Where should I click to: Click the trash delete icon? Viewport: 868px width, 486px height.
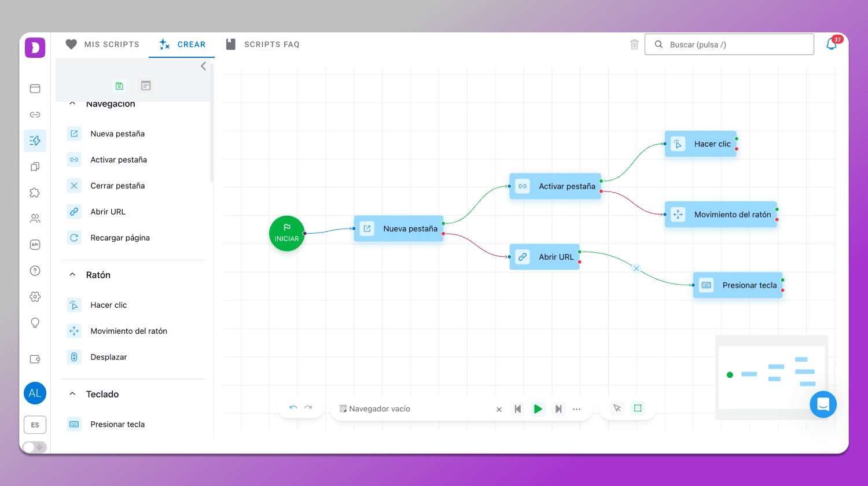[x=634, y=45]
